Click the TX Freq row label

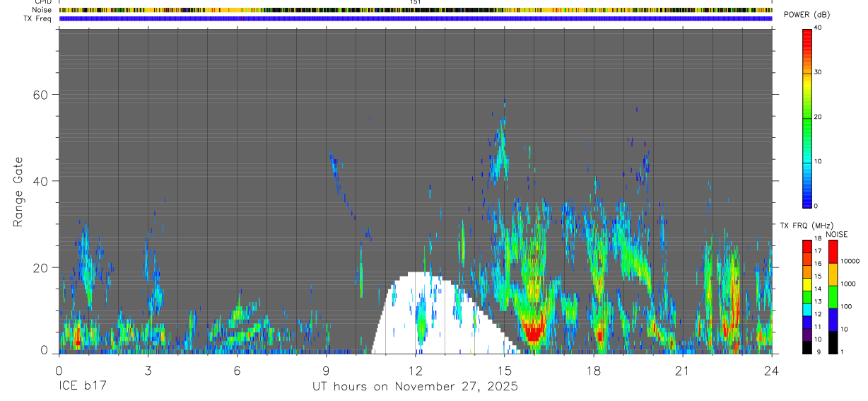tap(37, 18)
